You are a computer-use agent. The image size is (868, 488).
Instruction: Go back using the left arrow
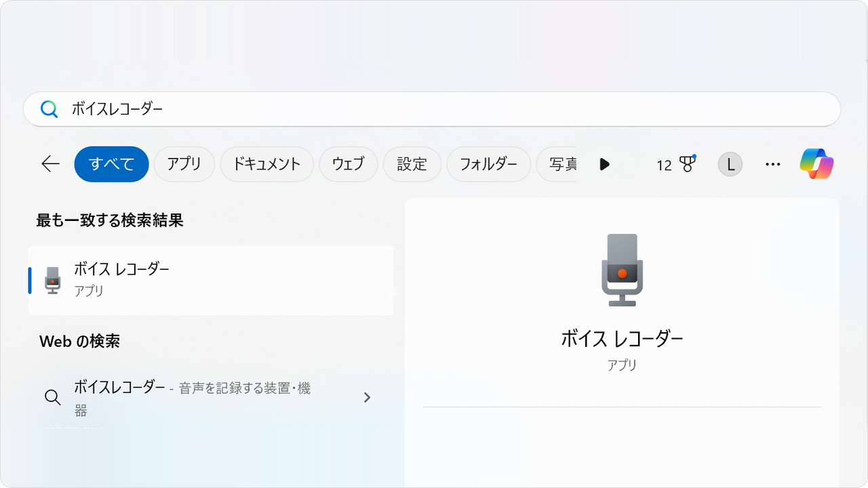click(51, 164)
